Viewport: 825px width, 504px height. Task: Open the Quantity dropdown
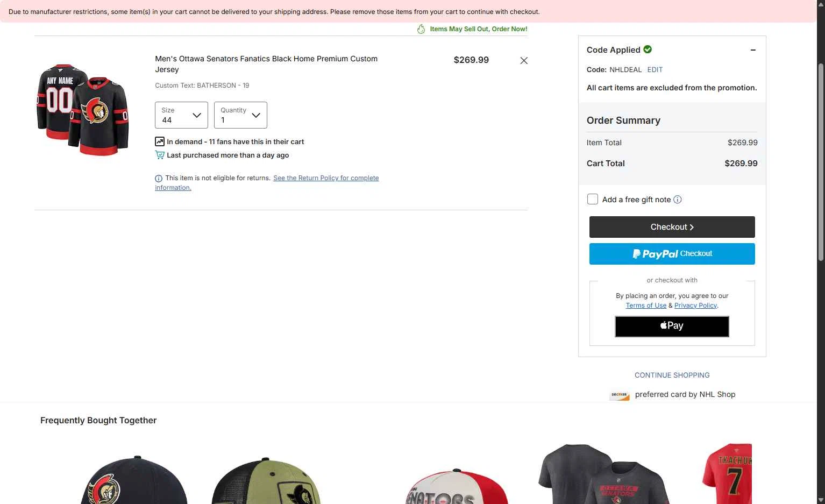click(x=240, y=115)
